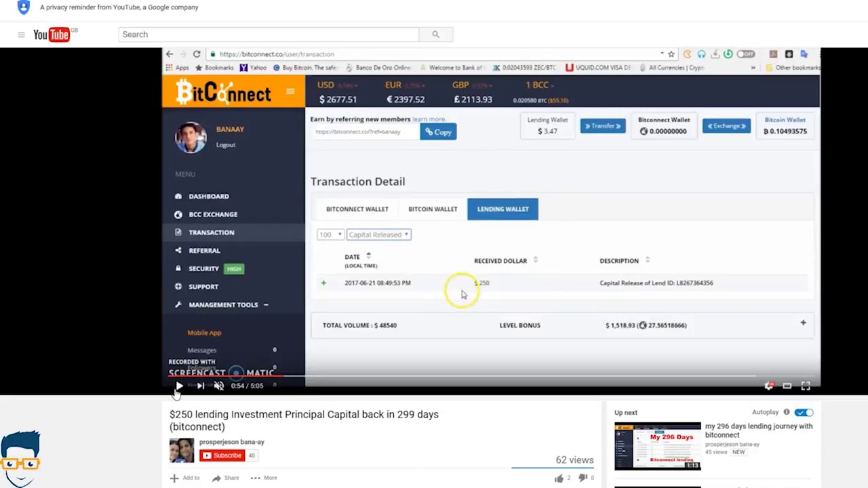Expand the Total Volume level bonus row

click(803, 323)
